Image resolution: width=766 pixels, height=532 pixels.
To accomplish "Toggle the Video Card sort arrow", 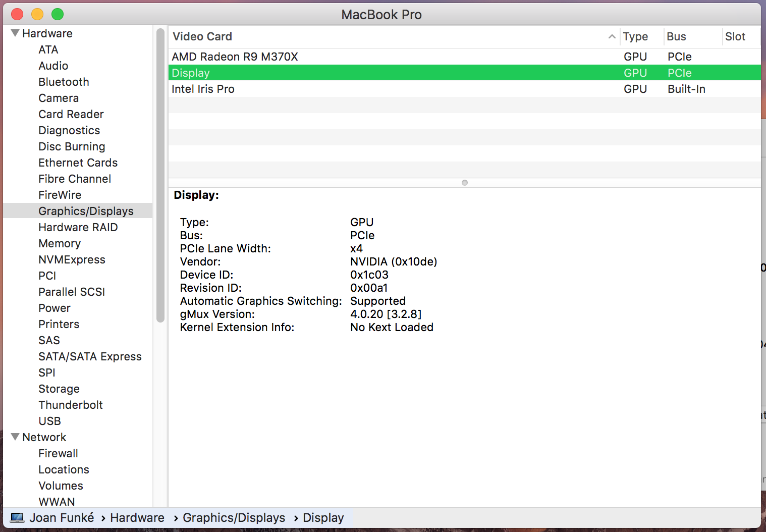I will pos(612,36).
